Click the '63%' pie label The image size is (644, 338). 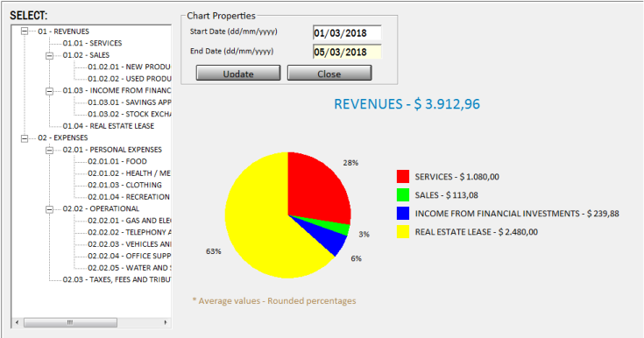click(x=214, y=251)
